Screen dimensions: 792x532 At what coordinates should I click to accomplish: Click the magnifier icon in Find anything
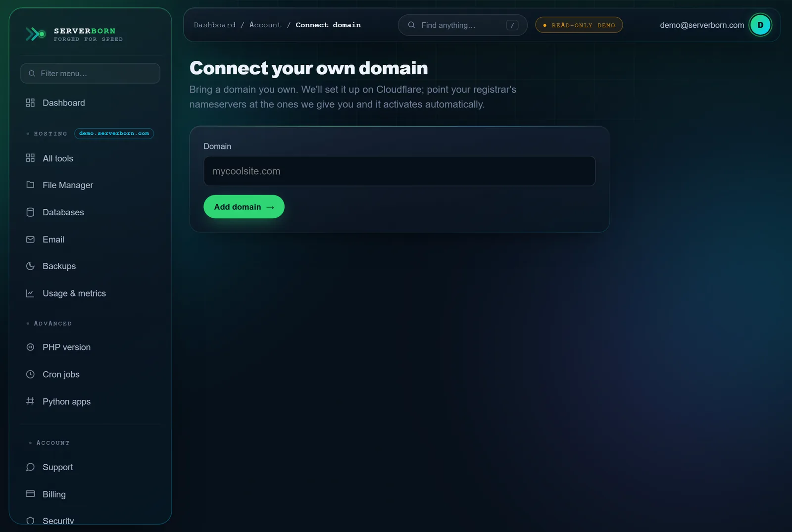(x=411, y=25)
